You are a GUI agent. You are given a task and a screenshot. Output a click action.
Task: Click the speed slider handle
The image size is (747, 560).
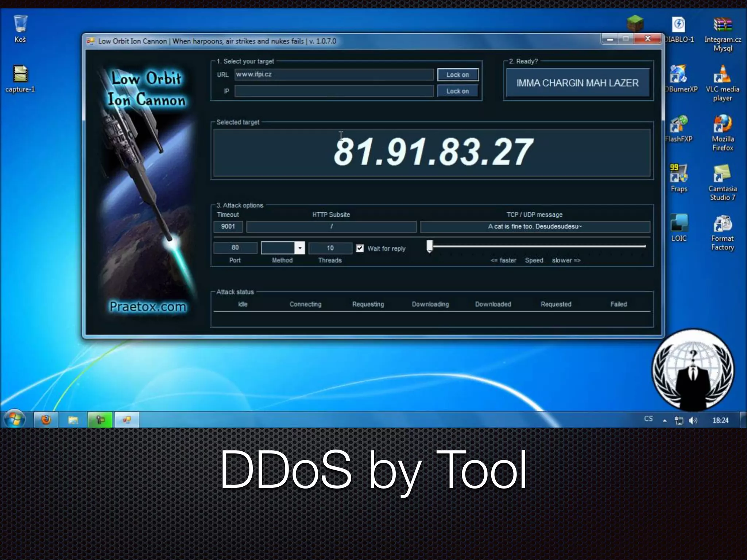[430, 246]
